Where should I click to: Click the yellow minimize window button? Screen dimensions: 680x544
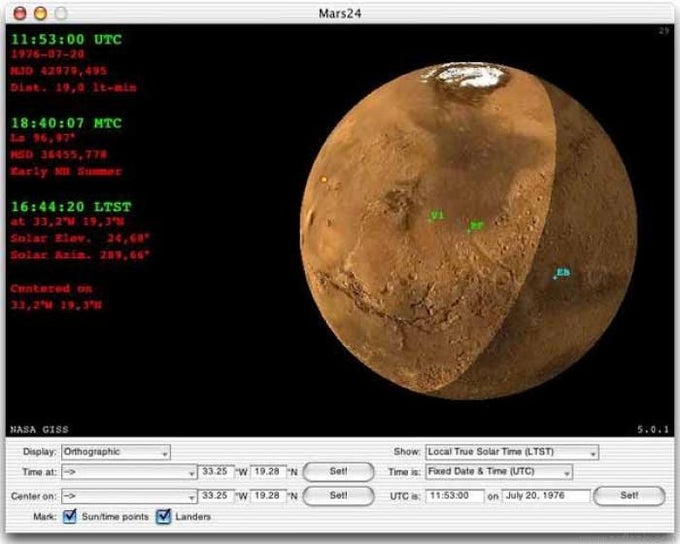click(40, 13)
